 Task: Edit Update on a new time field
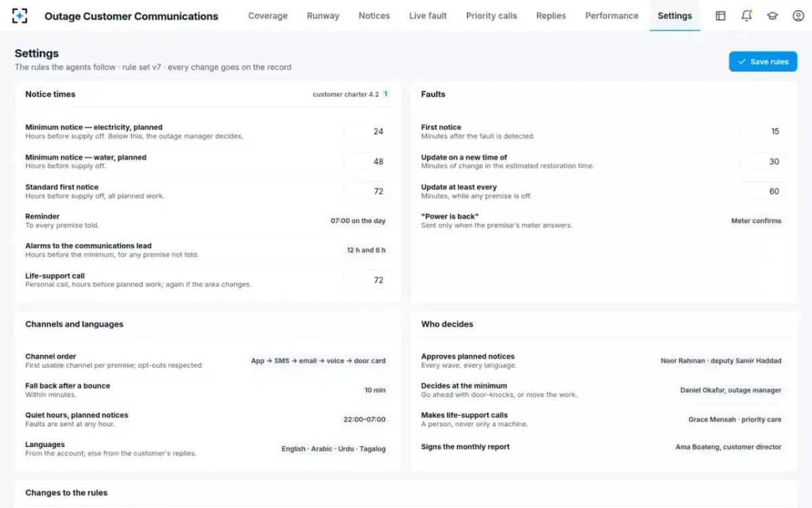(763, 161)
